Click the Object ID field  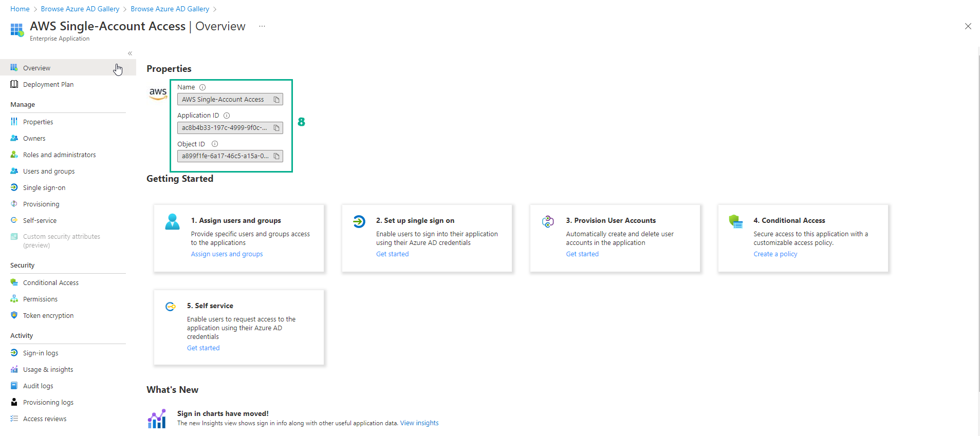point(230,156)
